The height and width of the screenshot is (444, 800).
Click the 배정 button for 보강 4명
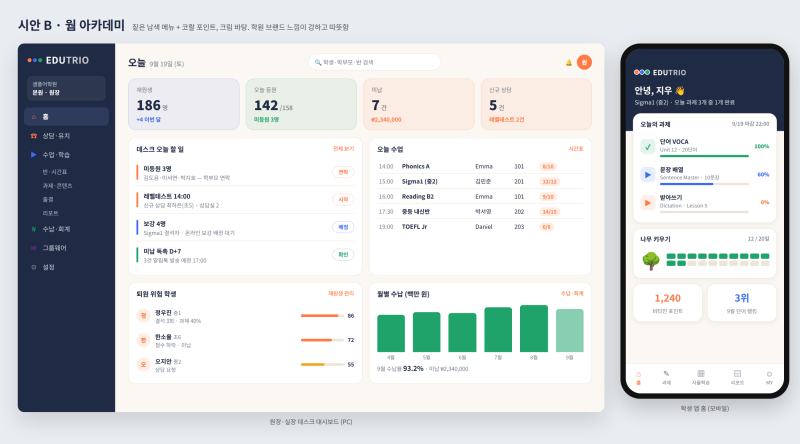pyautogui.click(x=343, y=227)
